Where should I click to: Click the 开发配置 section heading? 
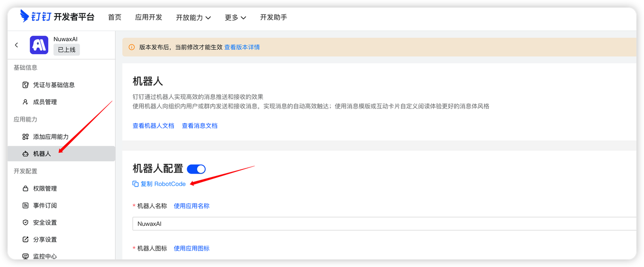26,171
